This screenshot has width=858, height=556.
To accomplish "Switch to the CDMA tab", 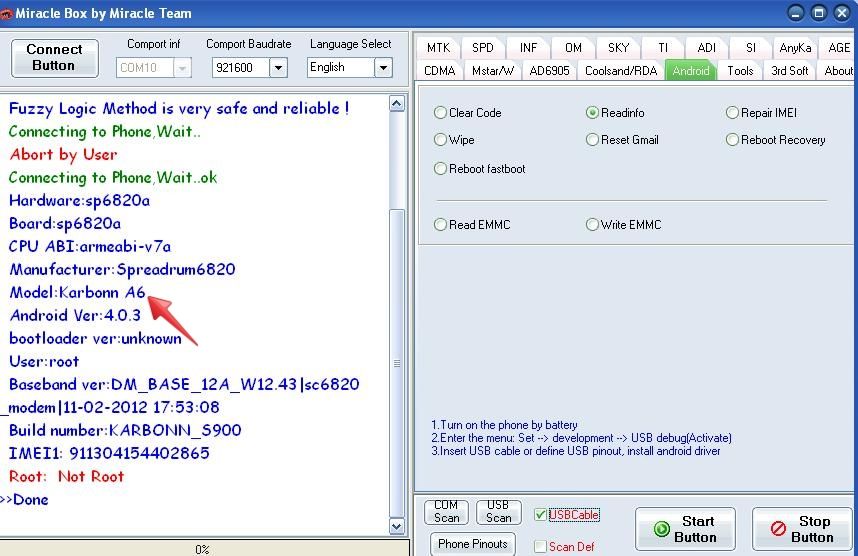I will click(x=439, y=71).
